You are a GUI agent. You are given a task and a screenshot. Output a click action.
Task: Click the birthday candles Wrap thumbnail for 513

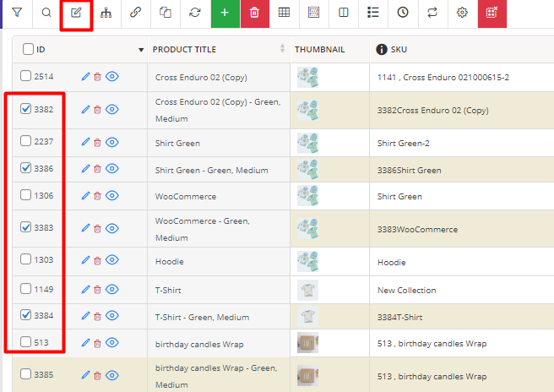point(307,342)
